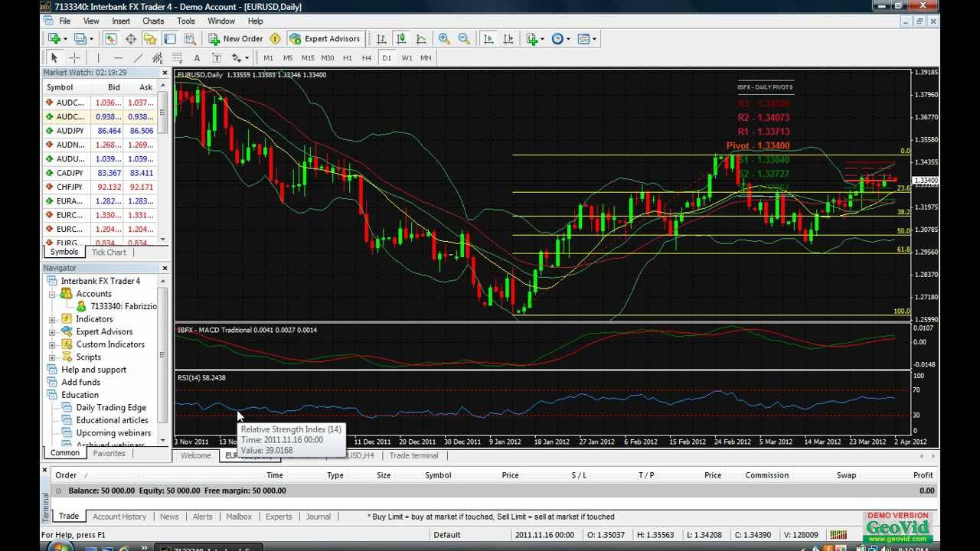Open the arrows objects dropdown
The image size is (980, 551).
pos(247,57)
